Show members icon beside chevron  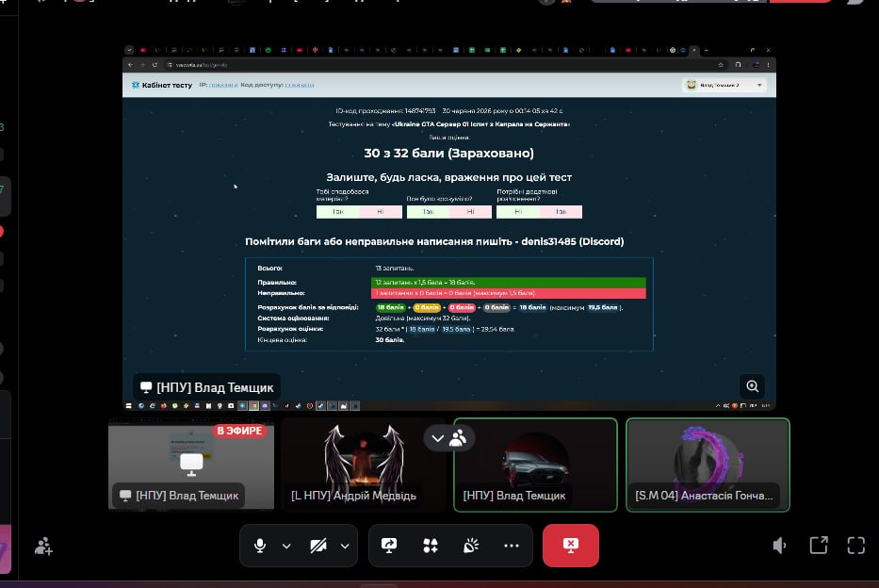coord(458,438)
